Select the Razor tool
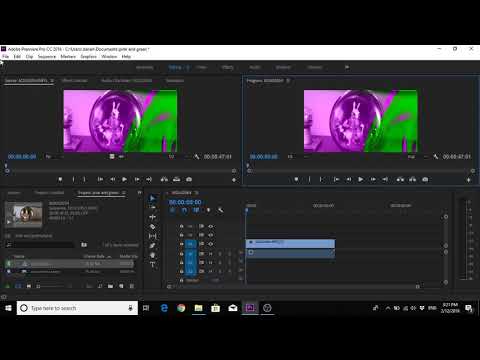 click(x=152, y=227)
